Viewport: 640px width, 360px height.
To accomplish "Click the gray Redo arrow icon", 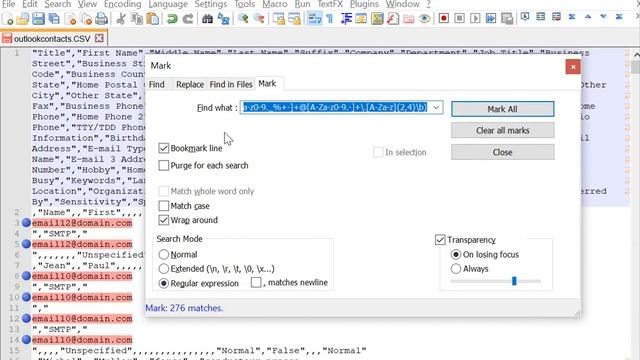I will [188, 19].
